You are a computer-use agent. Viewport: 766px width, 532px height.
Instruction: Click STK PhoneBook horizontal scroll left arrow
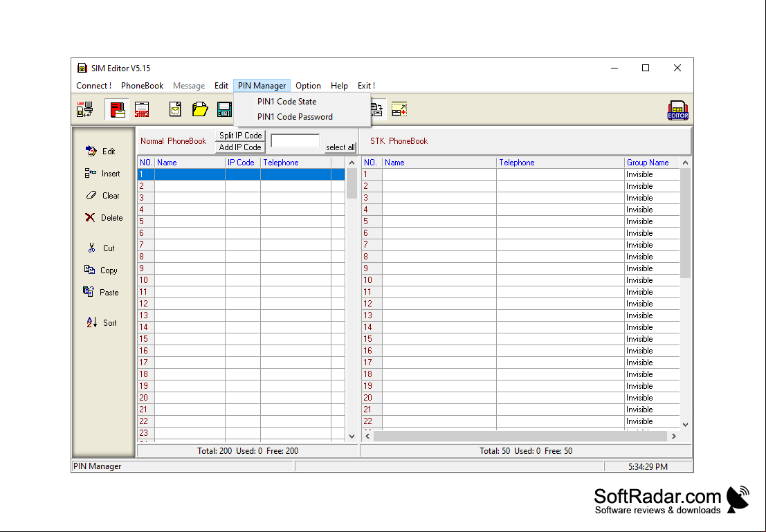[x=368, y=436]
